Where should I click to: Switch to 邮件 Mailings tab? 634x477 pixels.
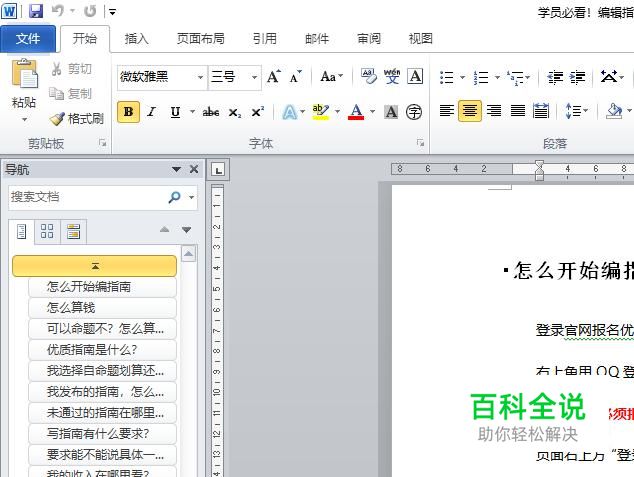(317, 39)
